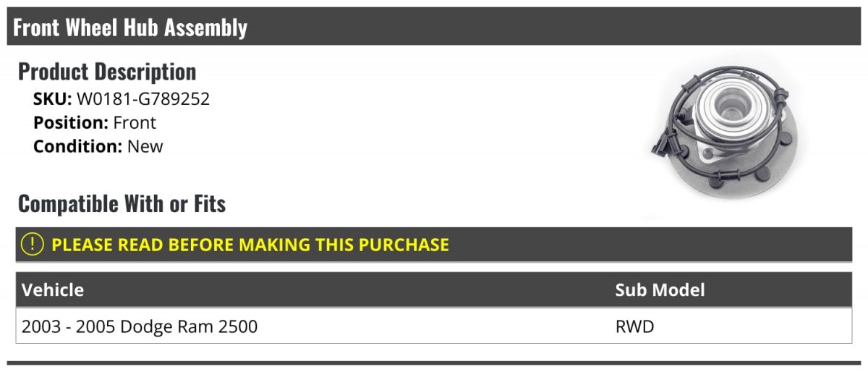Select the 2003 - 2005 Dodge Ram 2500 cell
868x372 pixels.
tap(140, 327)
